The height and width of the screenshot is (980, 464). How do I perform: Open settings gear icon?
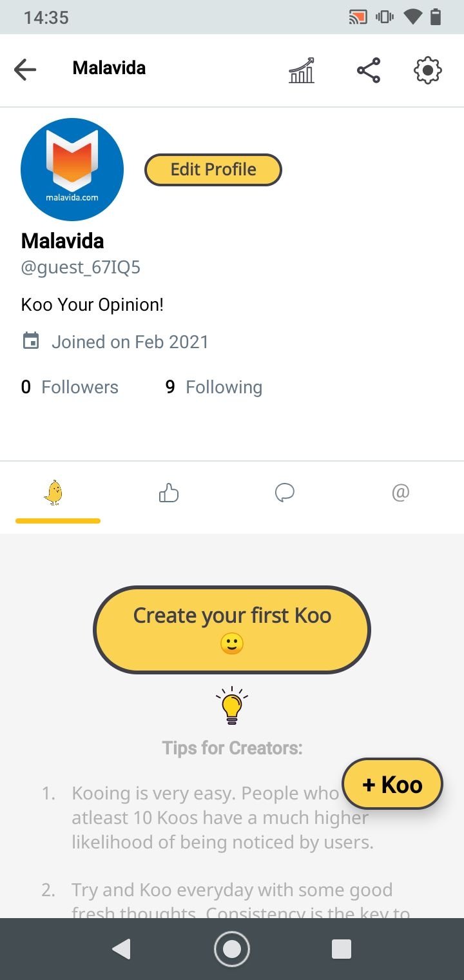[427, 70]
